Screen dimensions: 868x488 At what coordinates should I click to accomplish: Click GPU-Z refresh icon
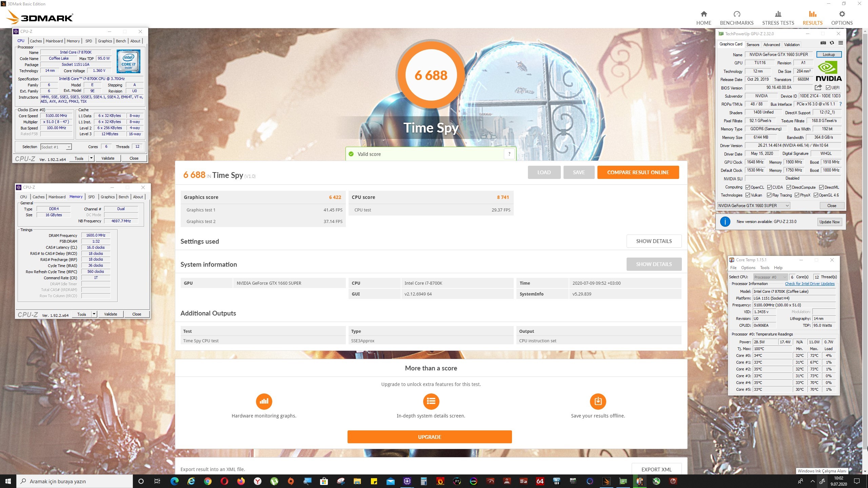point(832,43)
